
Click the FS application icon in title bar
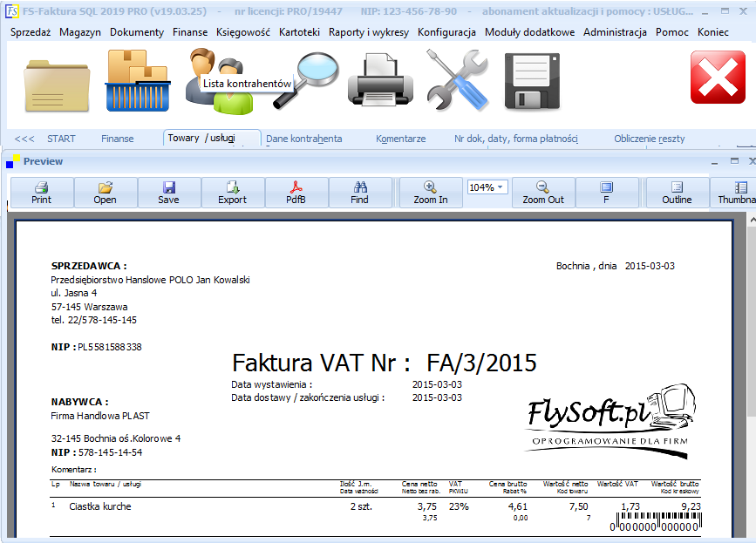[x=11, y=11]
